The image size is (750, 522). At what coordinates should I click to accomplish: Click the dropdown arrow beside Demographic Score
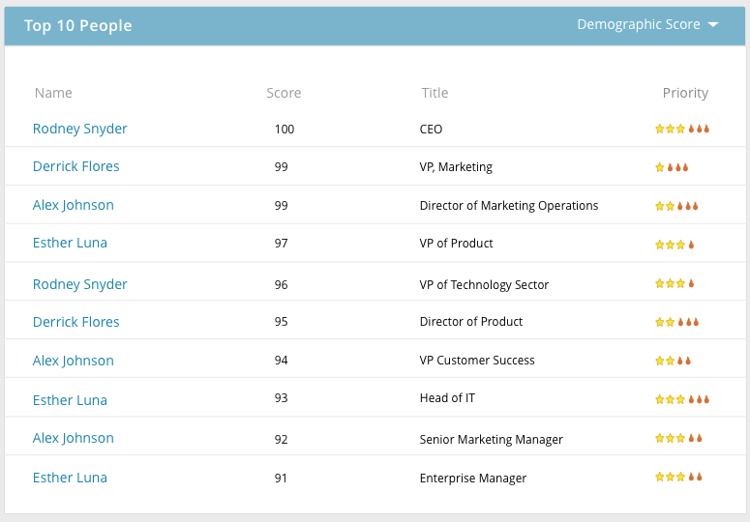click(x=713, y=25)
